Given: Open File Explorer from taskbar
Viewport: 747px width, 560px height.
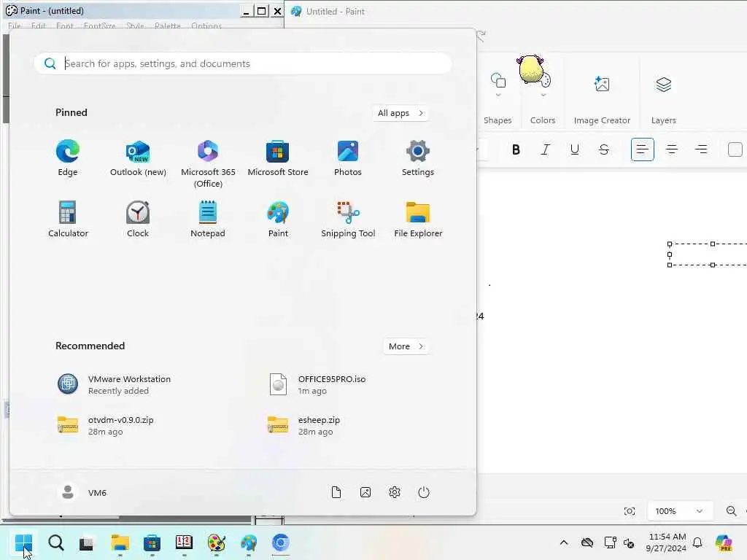Looking at the screenshot, I should 120,542.
